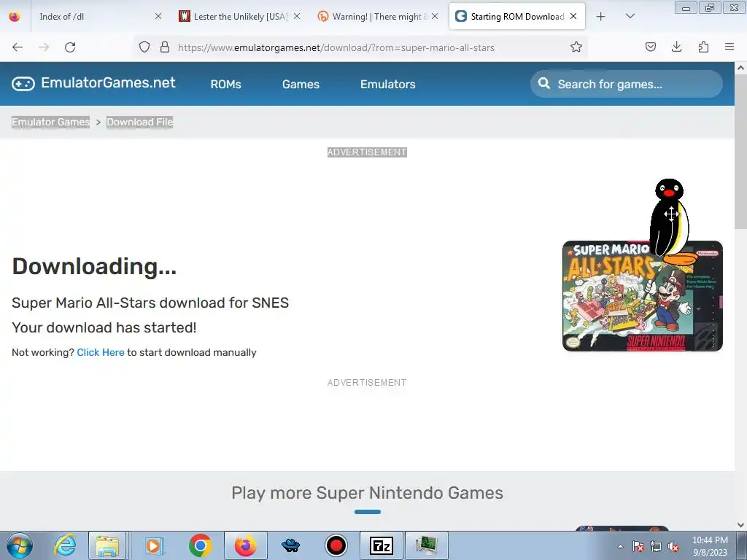Open the Windows Start menu
The image size is (747, 560).
19,545
